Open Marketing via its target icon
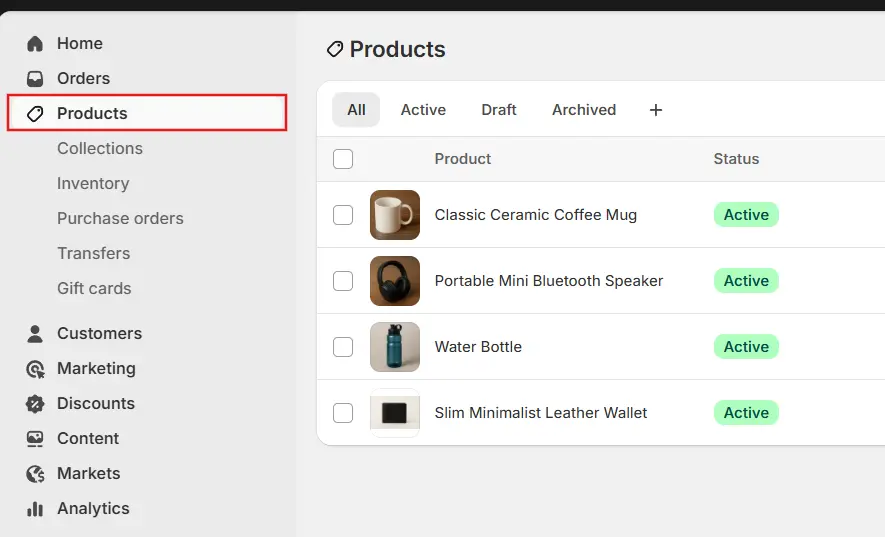 coord(35,369)
